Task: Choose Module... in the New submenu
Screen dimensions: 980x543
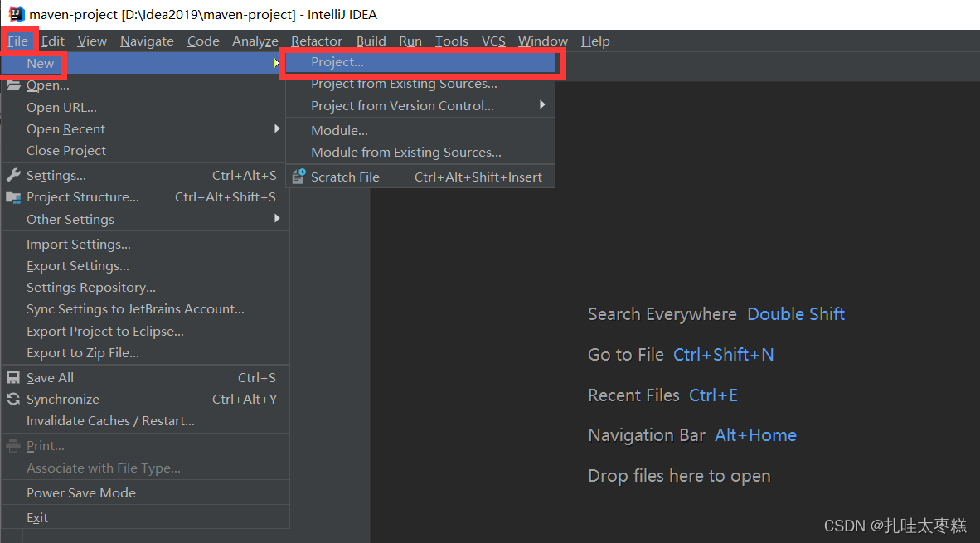Action: (x=420, y=131)
